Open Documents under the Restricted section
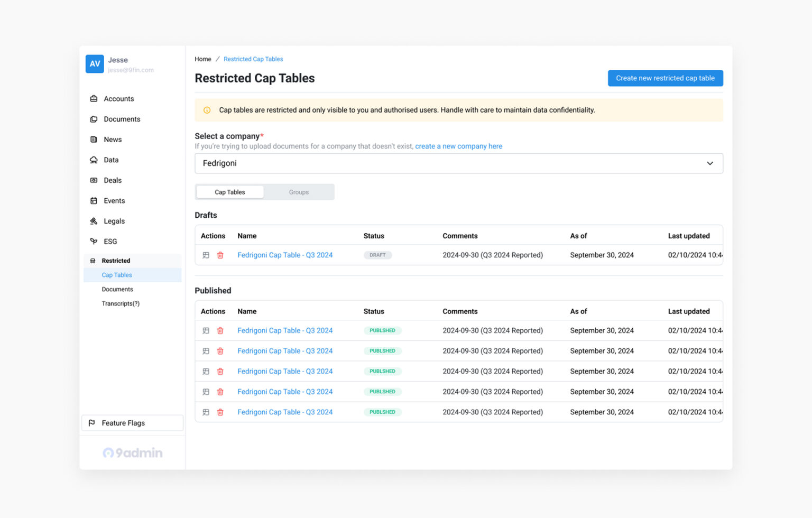 117,289
